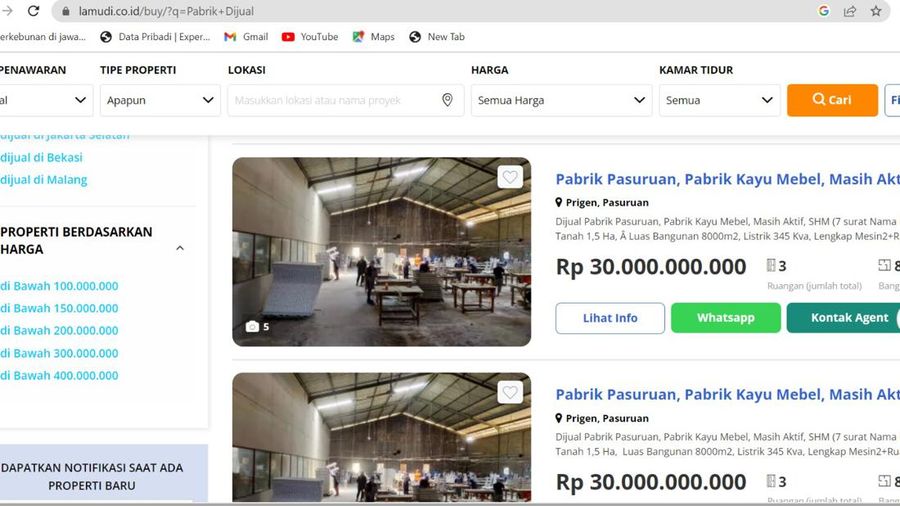The height and width of the screenshot is (506, 900).
Task: Click the location pin icon in Lokasi field
Action: click(x=447, y=100)
